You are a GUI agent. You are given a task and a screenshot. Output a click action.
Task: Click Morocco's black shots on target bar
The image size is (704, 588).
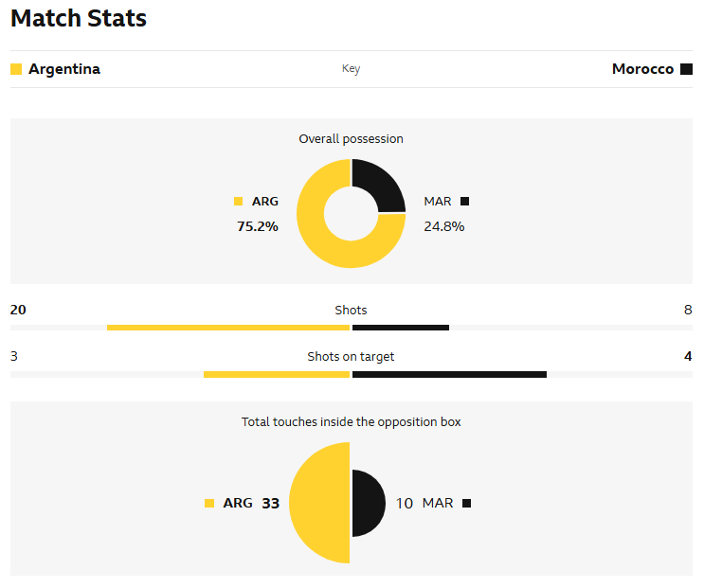pos(449,375)
